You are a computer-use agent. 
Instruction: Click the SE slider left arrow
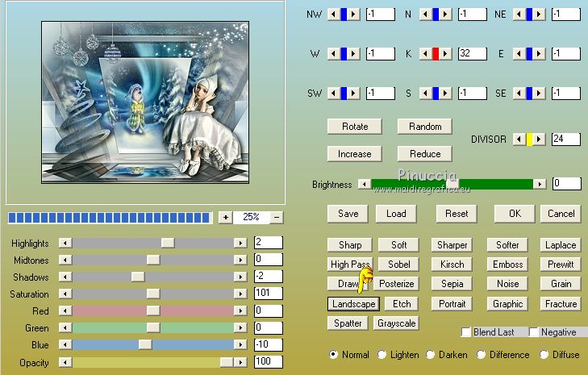[x=519, y=93]
